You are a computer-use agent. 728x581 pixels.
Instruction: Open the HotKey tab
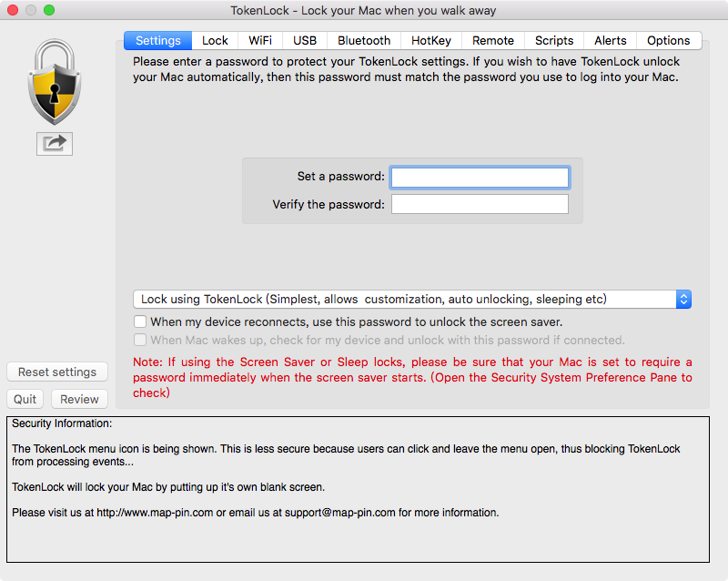pyautogui.click(x=431, y=40)
